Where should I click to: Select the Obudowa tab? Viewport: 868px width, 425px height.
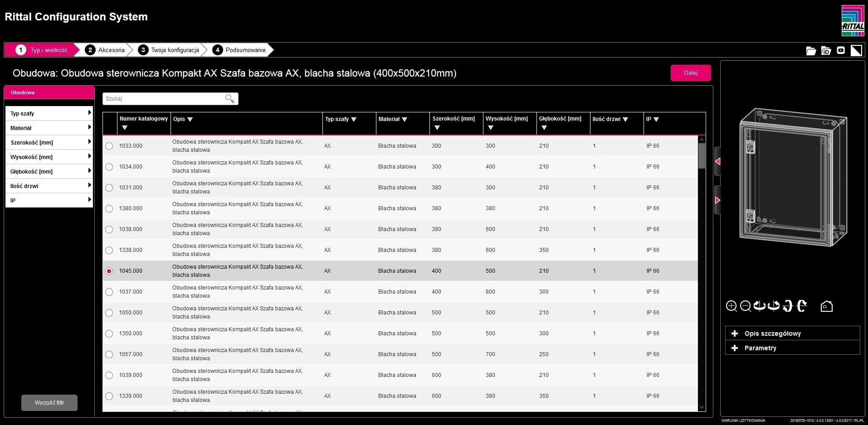(49, 92)
